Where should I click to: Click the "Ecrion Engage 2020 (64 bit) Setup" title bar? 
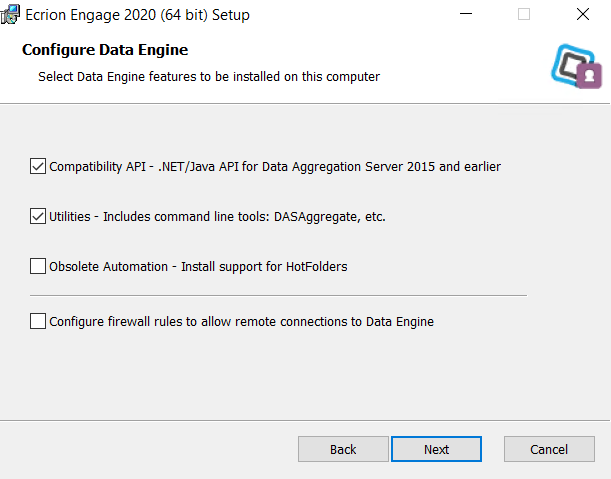click(138, 15)
